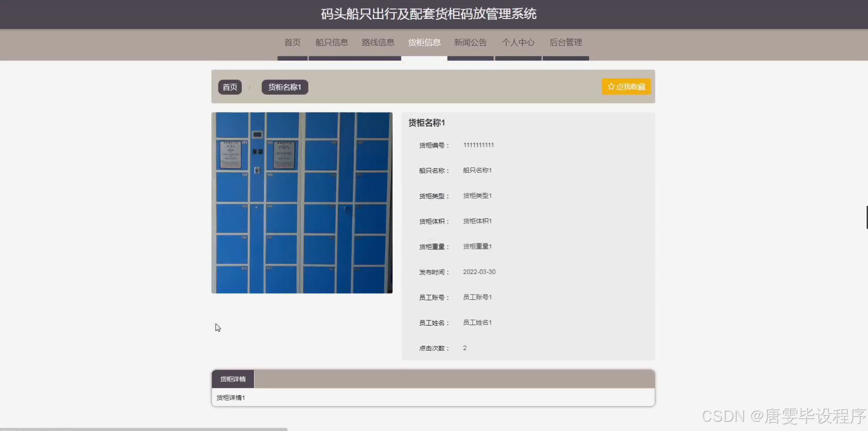The height and width of the screenshot is (431, 868).
Task: Open the blue locker cabinet image
Action: pyautogui.click(x=302, y=203)
